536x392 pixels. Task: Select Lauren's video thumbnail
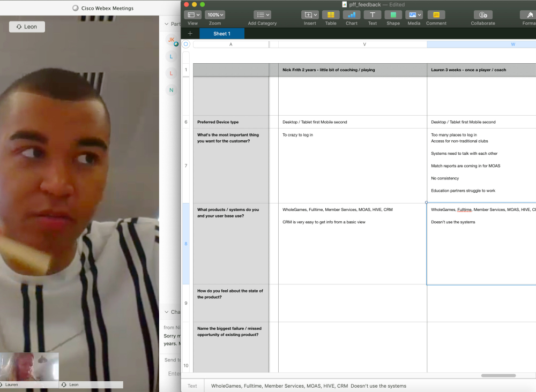coord(29,366)
